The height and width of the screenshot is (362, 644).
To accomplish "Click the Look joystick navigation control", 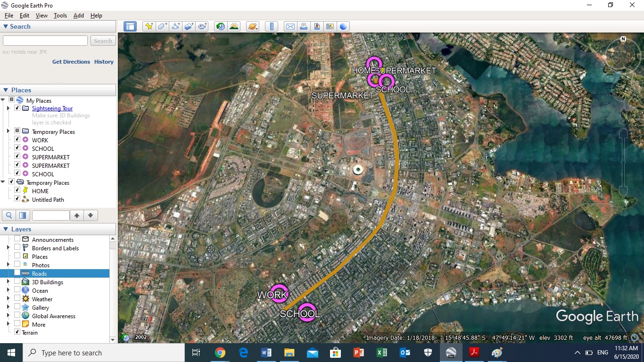I will click(x=623, y=57).
